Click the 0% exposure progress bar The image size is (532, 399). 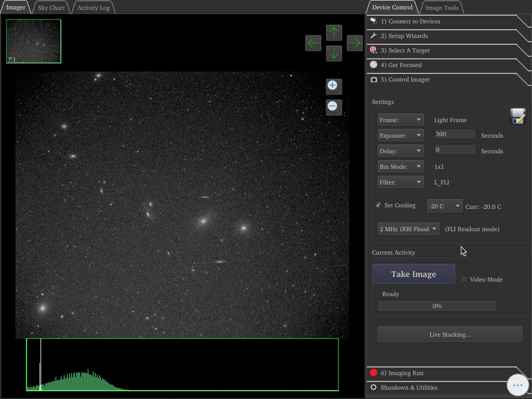click(x=437, y=306)
